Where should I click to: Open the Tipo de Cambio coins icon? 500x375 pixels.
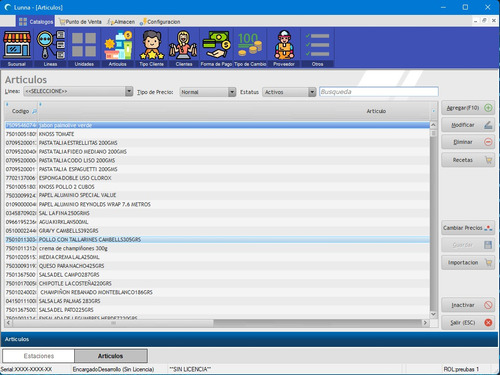[250, 48]
